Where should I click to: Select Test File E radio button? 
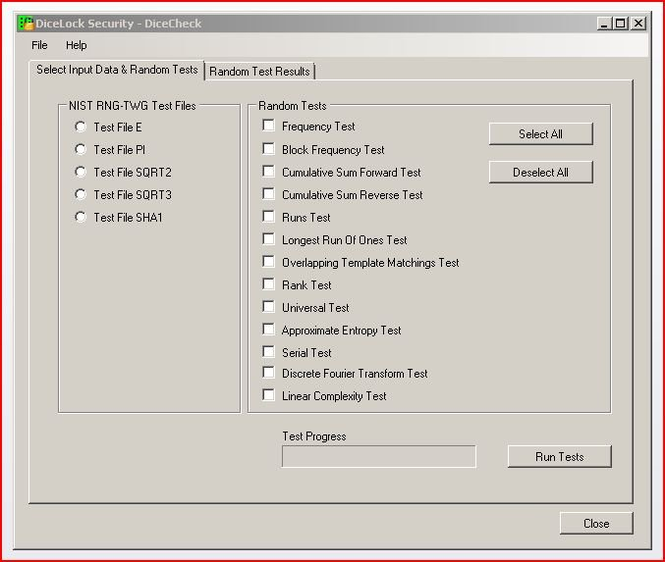tap(80, 127)
